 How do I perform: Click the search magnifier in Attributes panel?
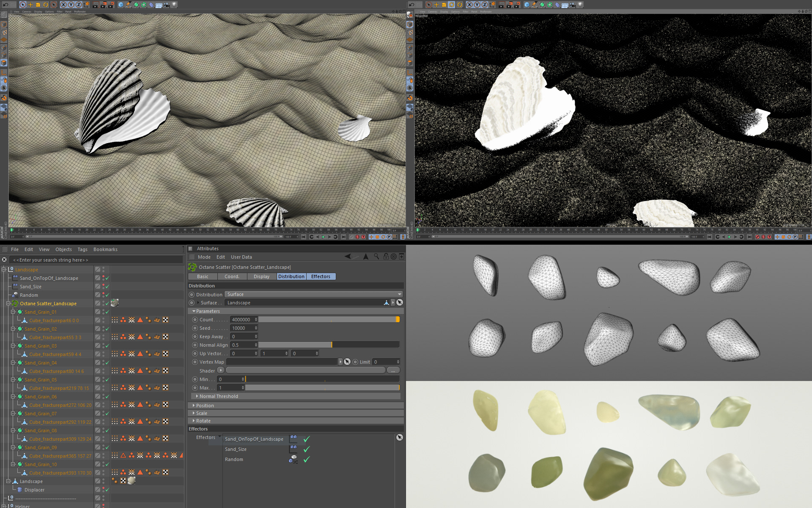click(376, 257)
